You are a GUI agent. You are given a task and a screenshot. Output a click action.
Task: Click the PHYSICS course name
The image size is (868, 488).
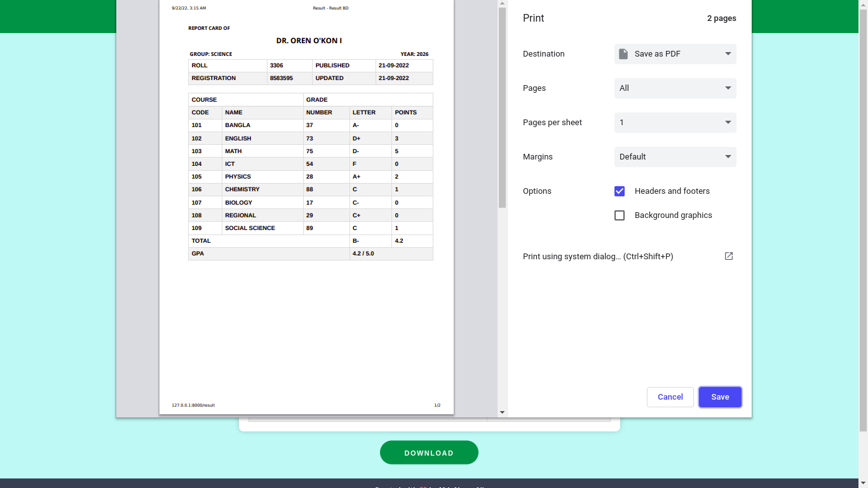pyautogui.click(x=238, y=177)
